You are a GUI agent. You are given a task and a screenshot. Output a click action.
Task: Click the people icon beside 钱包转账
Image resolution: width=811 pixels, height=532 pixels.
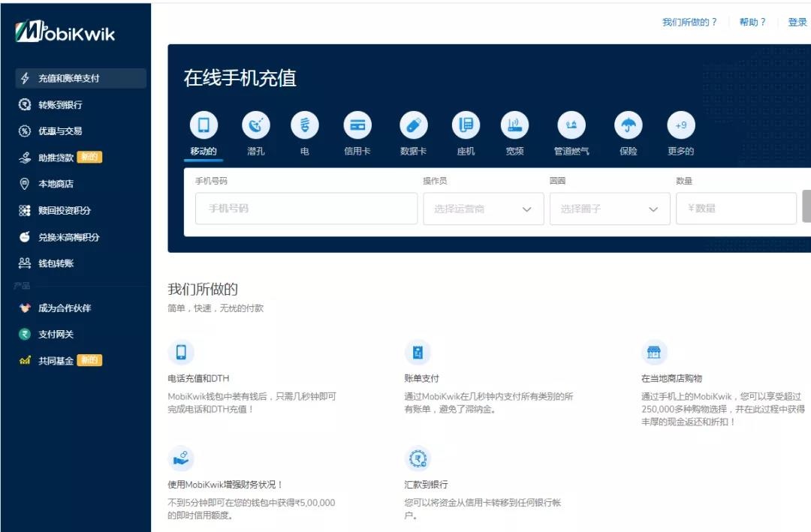point(25,263)
